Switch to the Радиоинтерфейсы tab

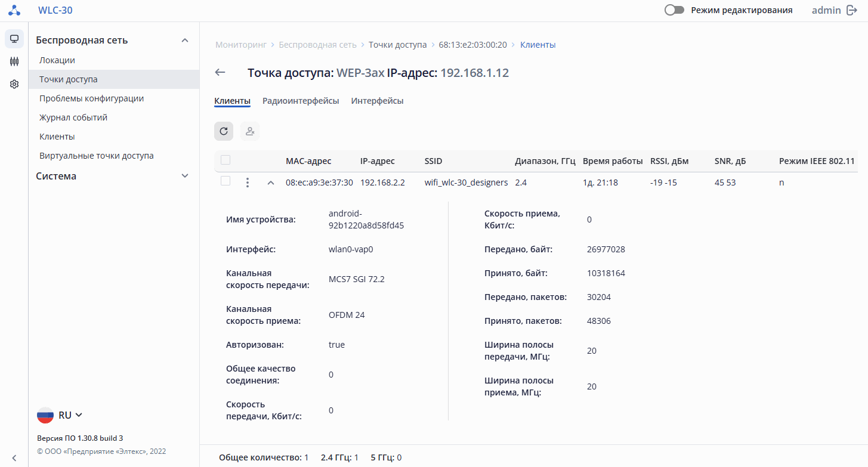(x=301, y=101)
